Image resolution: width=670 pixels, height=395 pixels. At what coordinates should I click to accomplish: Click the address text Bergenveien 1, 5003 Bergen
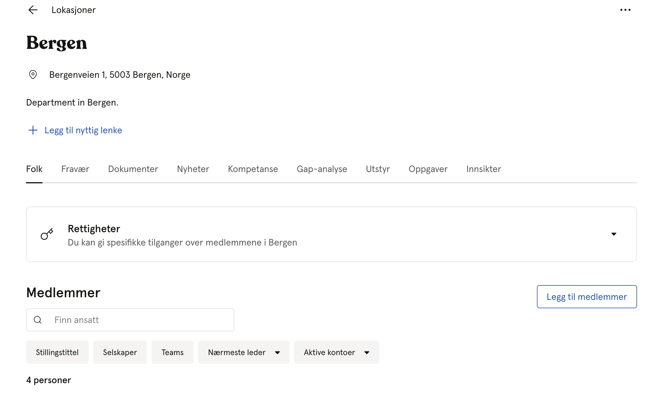[120, 75]
